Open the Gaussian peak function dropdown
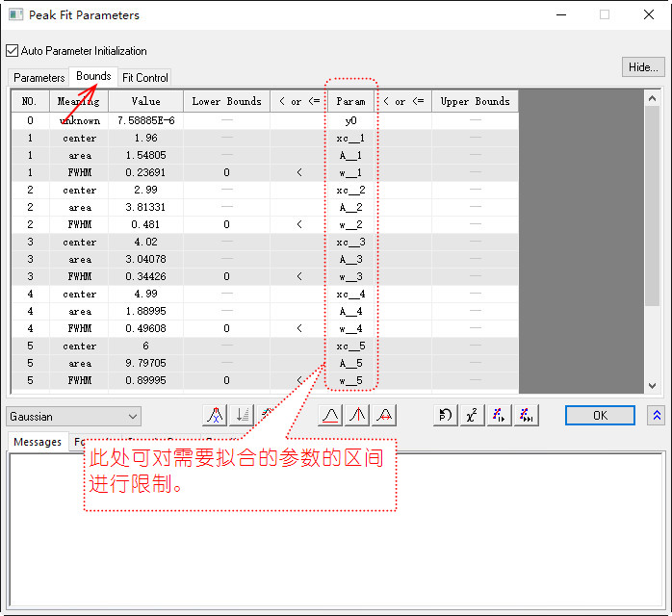This screenshot has height=616, width=672. (73, 417)
